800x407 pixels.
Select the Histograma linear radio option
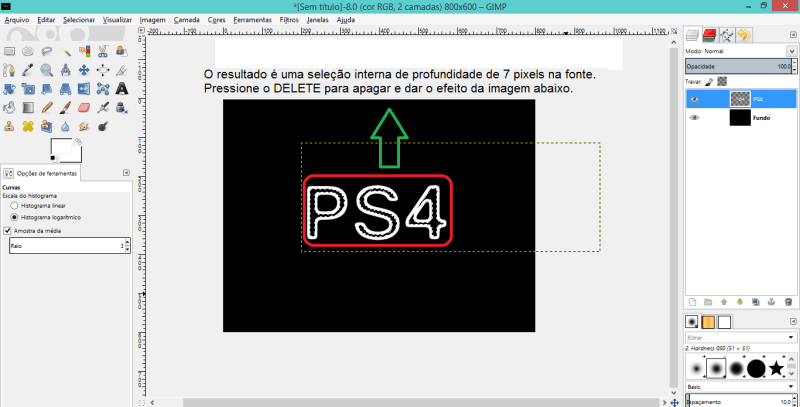click(x=14, y=205)
